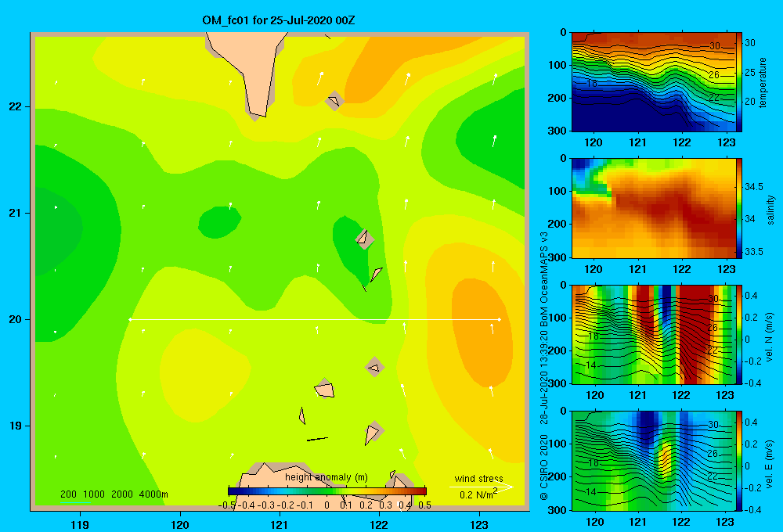This screenshot has height=532, width=783.
Task: Click latitude label 19 on main map
Action: (x=15, y=426)
